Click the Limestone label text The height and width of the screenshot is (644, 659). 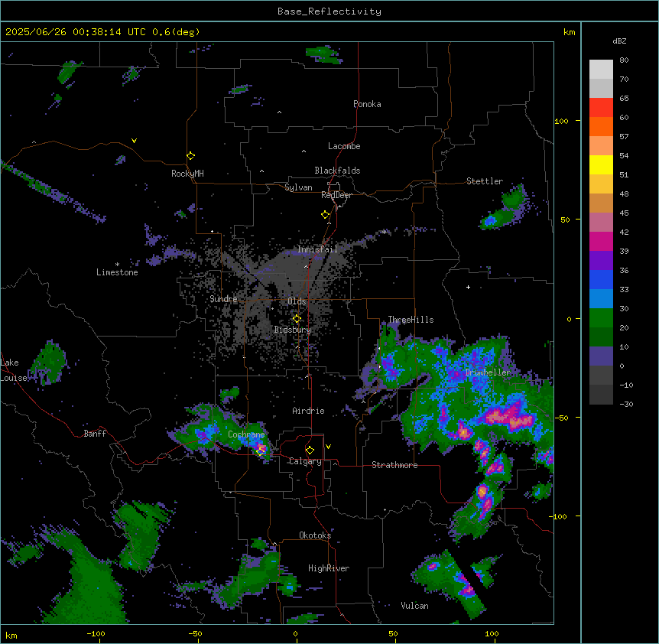tap(117, 272)
